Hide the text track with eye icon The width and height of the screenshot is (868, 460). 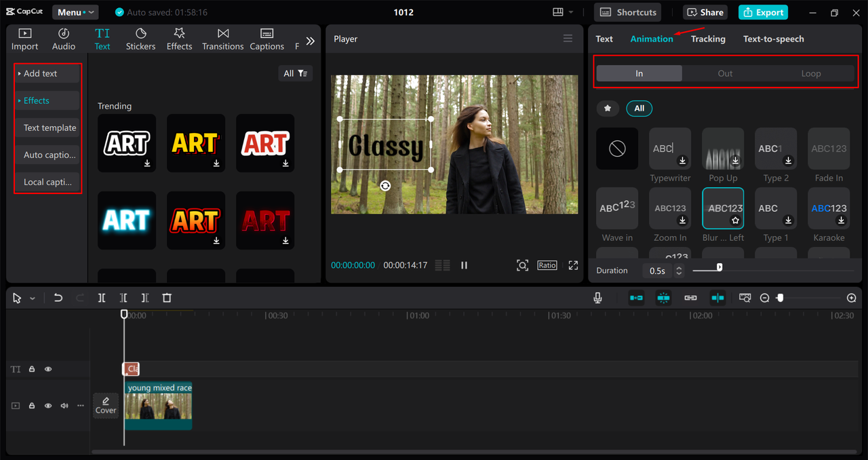(x=48, y=369)
